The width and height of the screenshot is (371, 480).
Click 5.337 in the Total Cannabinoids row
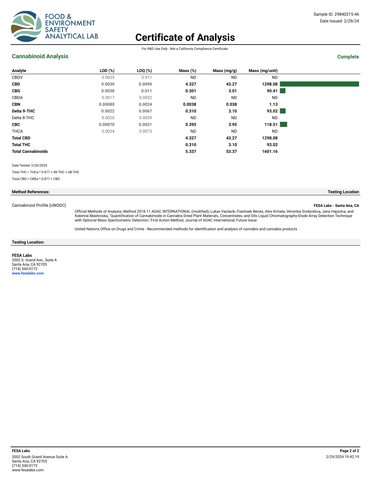[x=191, y=151]
